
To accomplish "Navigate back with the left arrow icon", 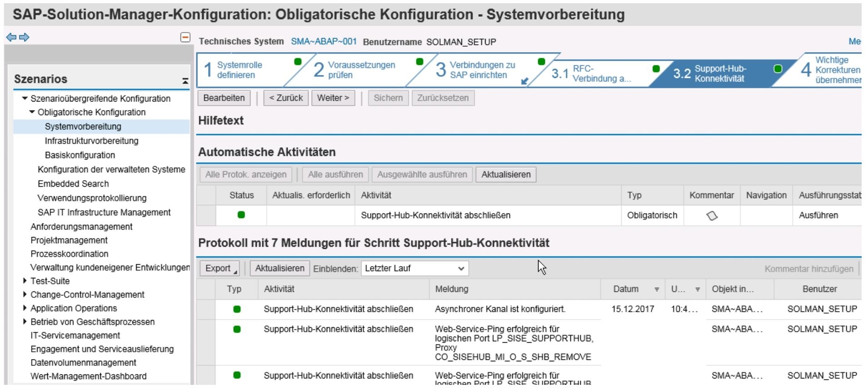I will point(11,37).
